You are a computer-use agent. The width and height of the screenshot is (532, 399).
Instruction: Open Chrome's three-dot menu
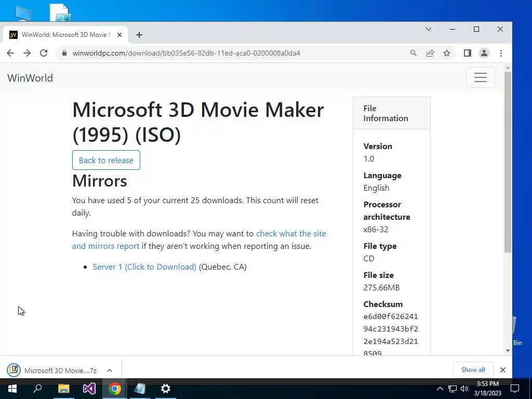[x=501, y=53]
